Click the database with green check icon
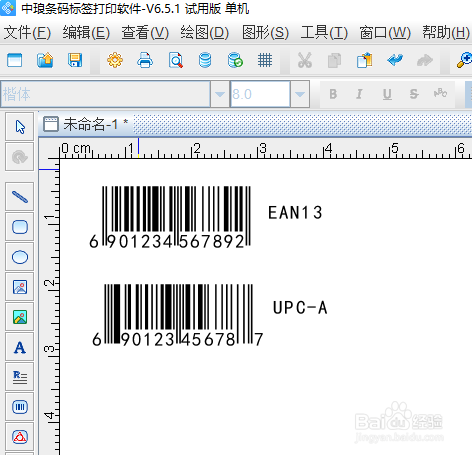472x455 pixels. (x=235, y=60)
